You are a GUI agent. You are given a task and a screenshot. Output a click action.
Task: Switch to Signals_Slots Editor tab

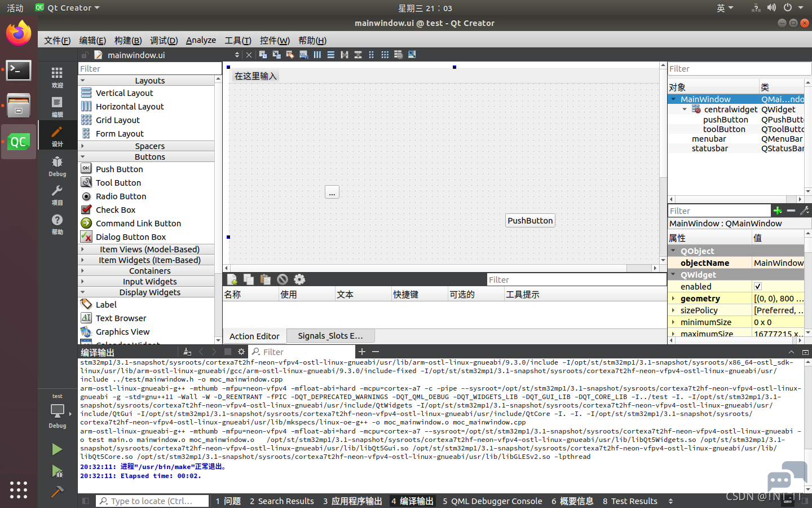click(330, 336)
